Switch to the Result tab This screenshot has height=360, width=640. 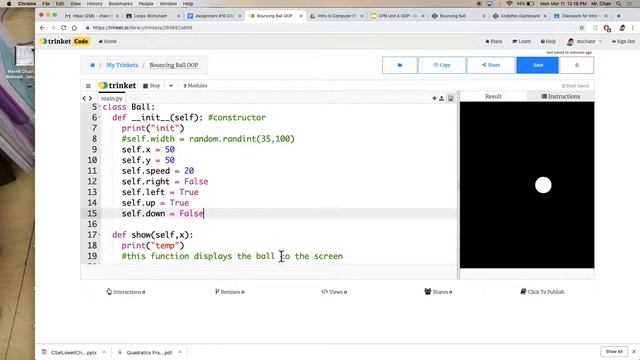click(x=493, y=96)
